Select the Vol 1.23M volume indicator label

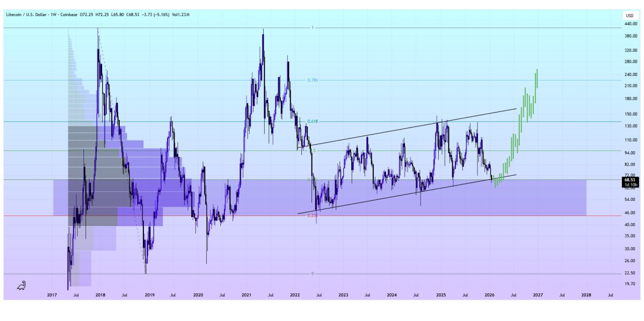point(181,15)
